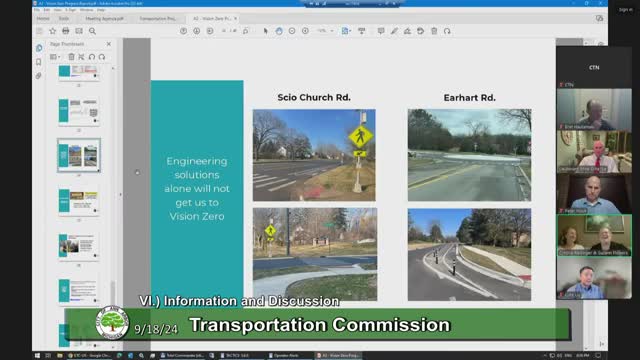Click the sign/stamp tool icon

[x=407, y=31]
